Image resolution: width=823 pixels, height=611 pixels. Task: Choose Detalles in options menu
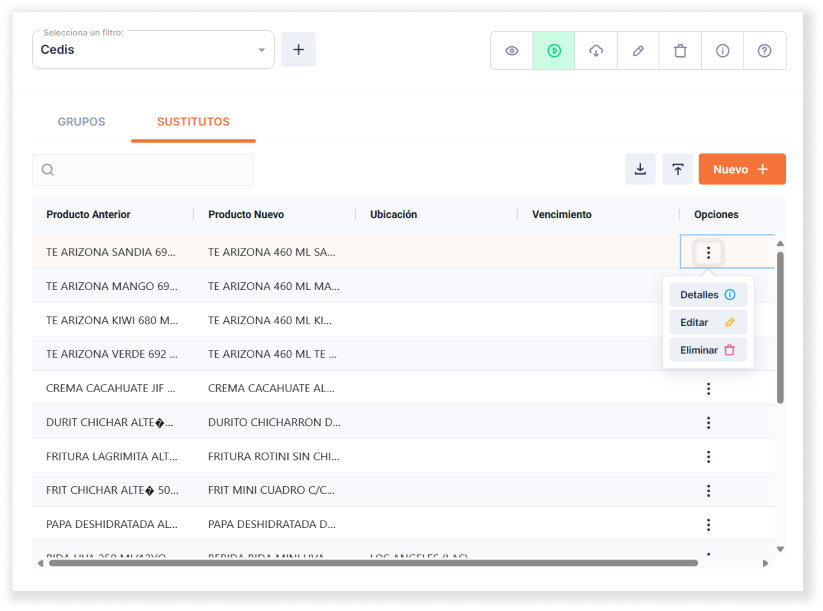click(x=708, y=294)
